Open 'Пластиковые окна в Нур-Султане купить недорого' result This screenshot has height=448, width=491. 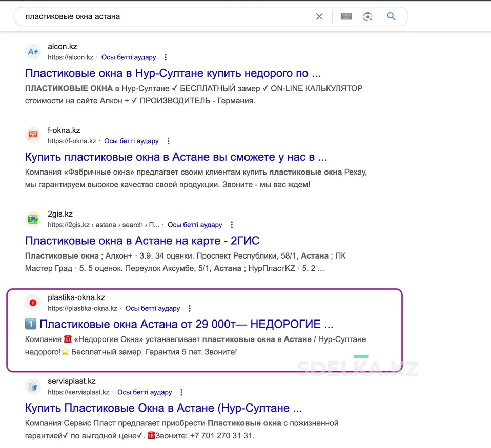tap(173, 73)
